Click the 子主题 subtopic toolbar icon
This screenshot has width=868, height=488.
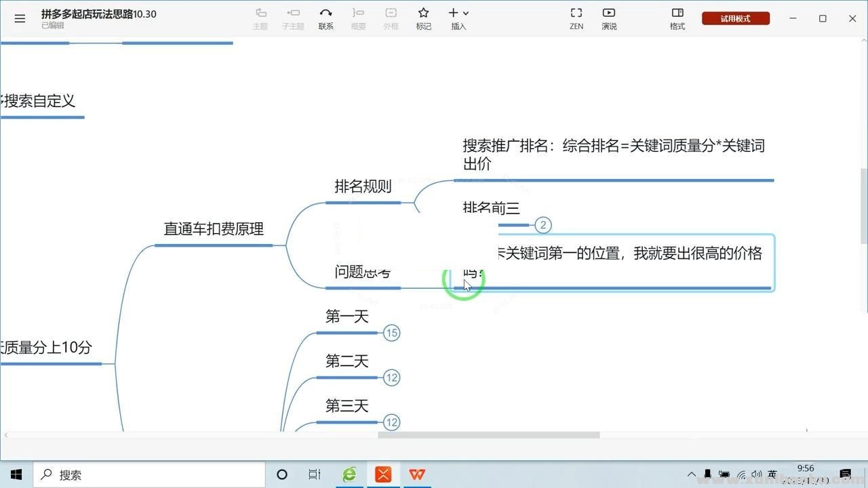[293, 18]
